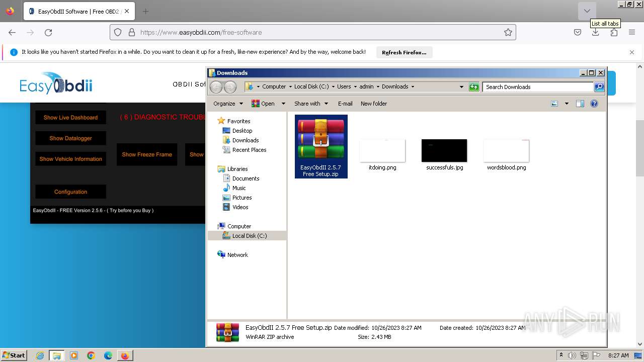Click the Configuration button

point(70,192)
